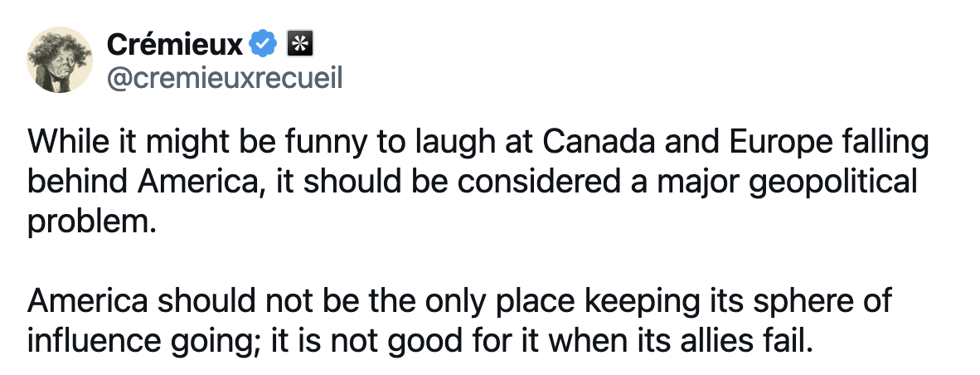Click the blue verified checkmark badge

point(264,43)
